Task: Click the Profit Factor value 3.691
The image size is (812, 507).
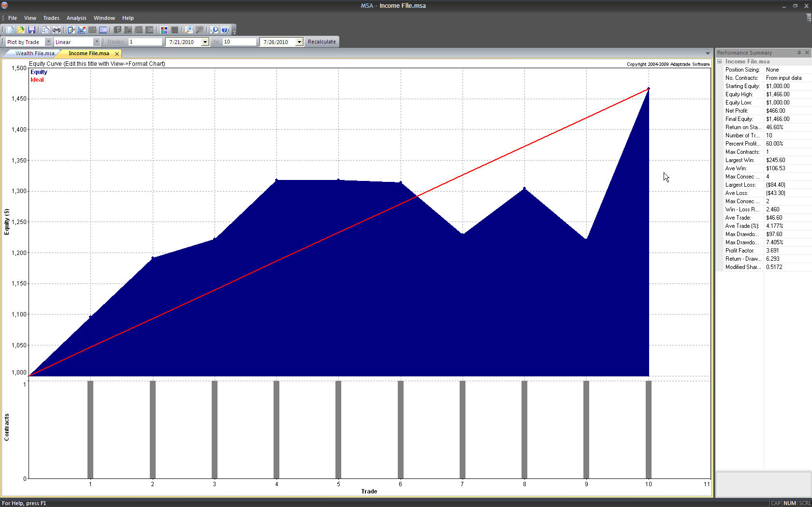Action: [772, 251]
